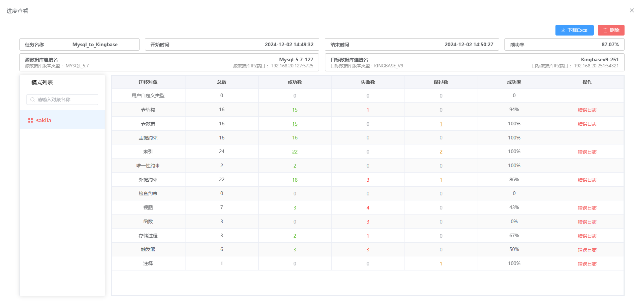Open 错误日志 for the 视图 row
Image resolution: width=644 pixels, height=308 pixels.
[x=587, y=208]
